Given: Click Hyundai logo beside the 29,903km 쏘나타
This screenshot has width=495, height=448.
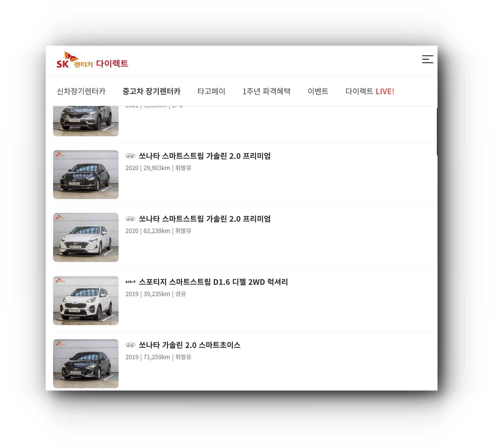Looking at the screenshot, I should click(130, 156).
